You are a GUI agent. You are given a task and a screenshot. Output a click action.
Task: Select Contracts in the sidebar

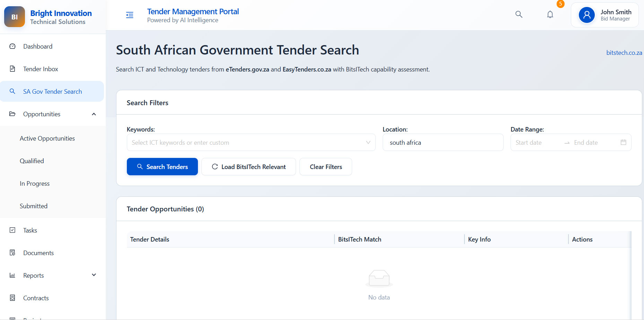(x=36, y=298)
